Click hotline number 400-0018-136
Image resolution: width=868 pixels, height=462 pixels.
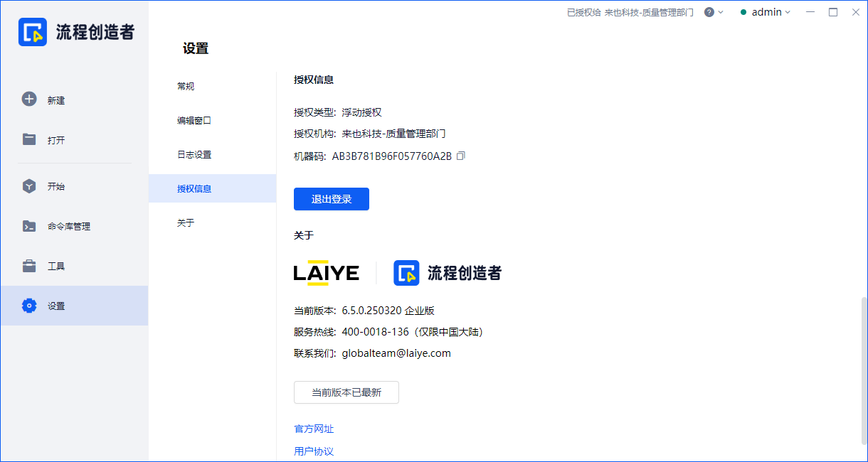(x=376, y=332)
